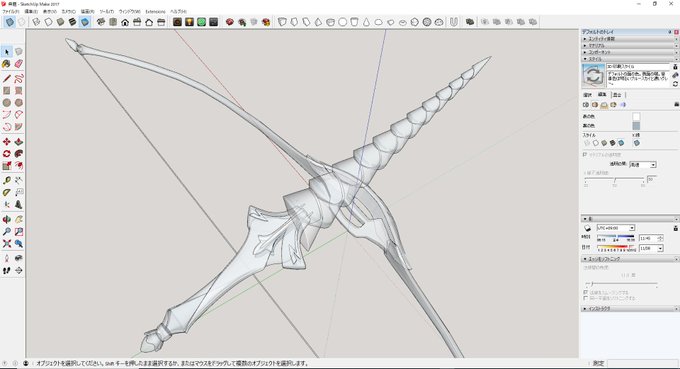Collapse the 影 shadows panel

[630, 219]
